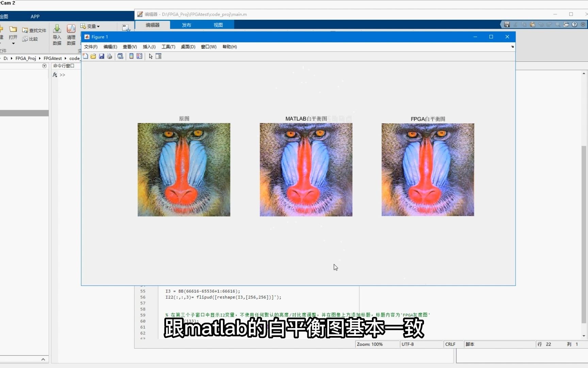Print the figure from Figure 1 toolbar
This screenshot has width=588, height=368.
click(x=110, y=56)
